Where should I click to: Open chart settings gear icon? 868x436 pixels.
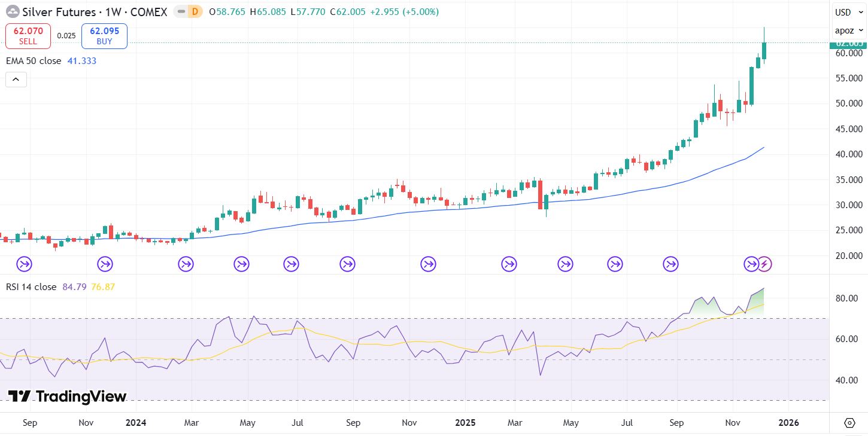849,423
